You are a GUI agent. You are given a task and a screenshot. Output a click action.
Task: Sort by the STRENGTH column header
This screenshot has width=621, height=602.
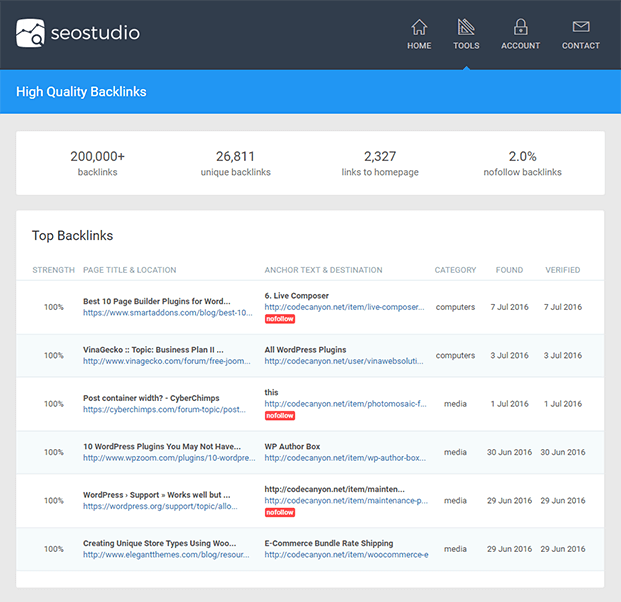coord(53,270)
